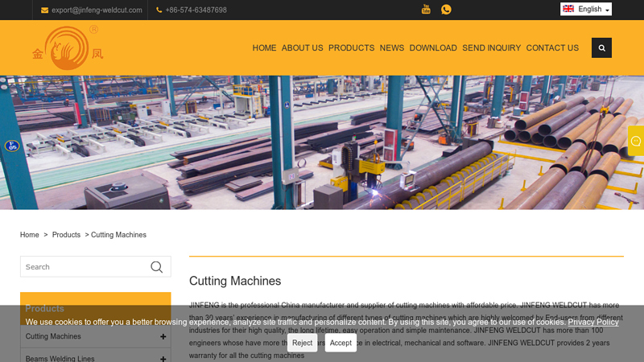Open the PRODUCTS menu item
This screenshot has height=362, width=644.
pos(351,48)
